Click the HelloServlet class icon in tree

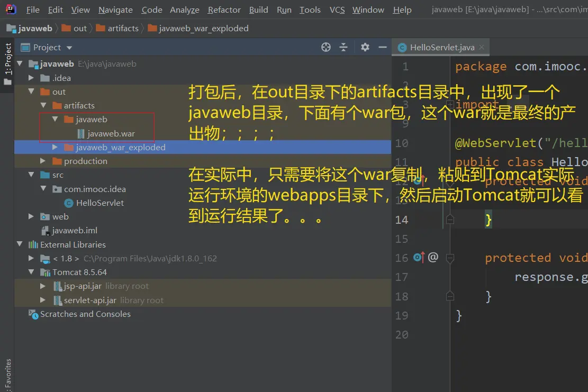coord(69,203)
